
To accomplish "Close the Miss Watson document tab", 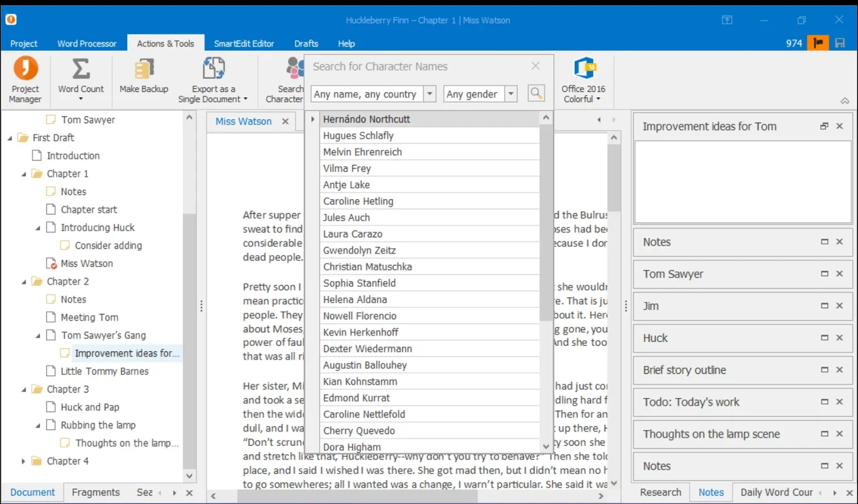I will pyautogui.click(x=285, y=121).
